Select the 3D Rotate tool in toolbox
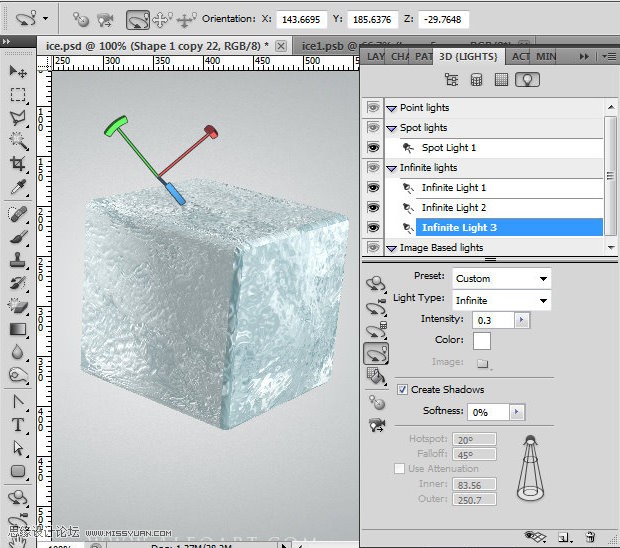 point(18,498)
